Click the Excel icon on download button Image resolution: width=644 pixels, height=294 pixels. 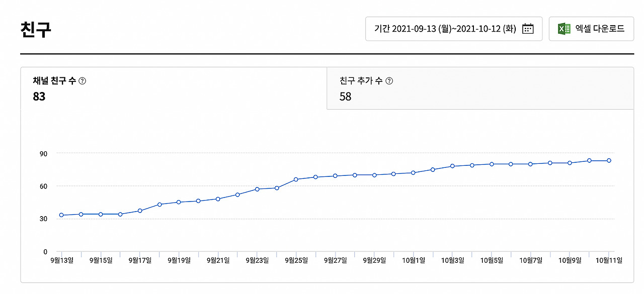(564, 29)
